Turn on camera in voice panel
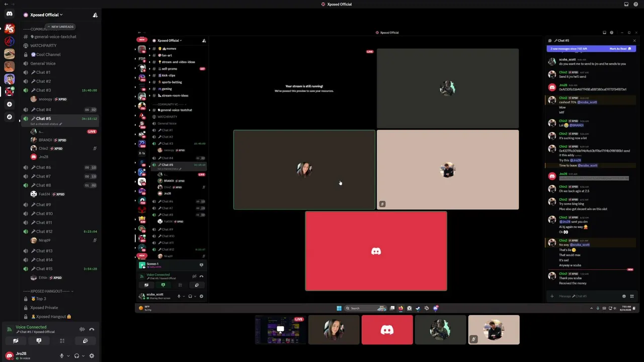Image resolution: width=644 pixels, height=362 pixels. click(x=16, y=341)
